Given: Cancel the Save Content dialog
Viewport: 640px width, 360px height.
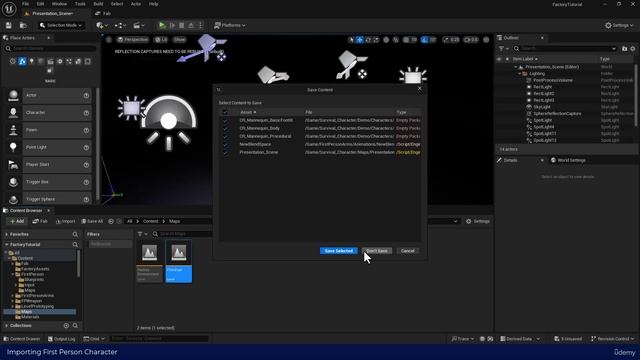Looking at the screenshot, I should (407, 251).
